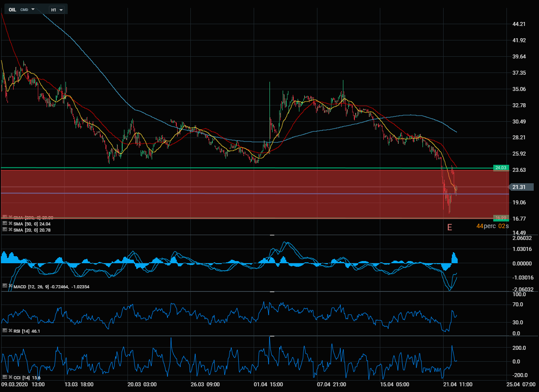Open settings for SMA 50 indicator
Image resolution: width=539 pixels, height=392 pixels.
pyautogui.click(x=4, y=224)
